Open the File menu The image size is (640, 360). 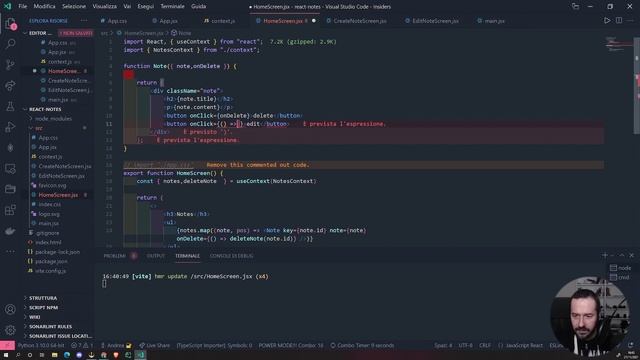point(22,7)
